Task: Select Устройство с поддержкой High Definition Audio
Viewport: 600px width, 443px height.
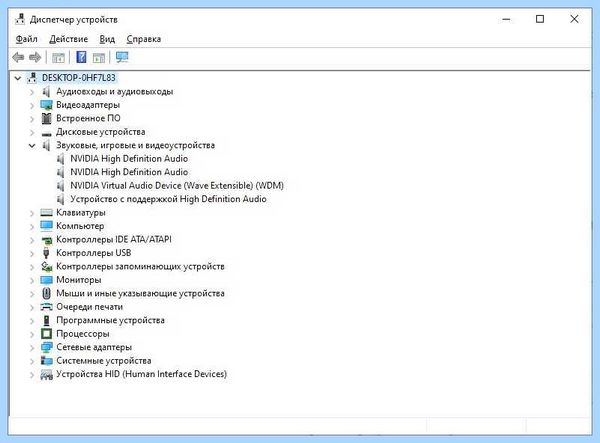Action: [x=168, y=199]
